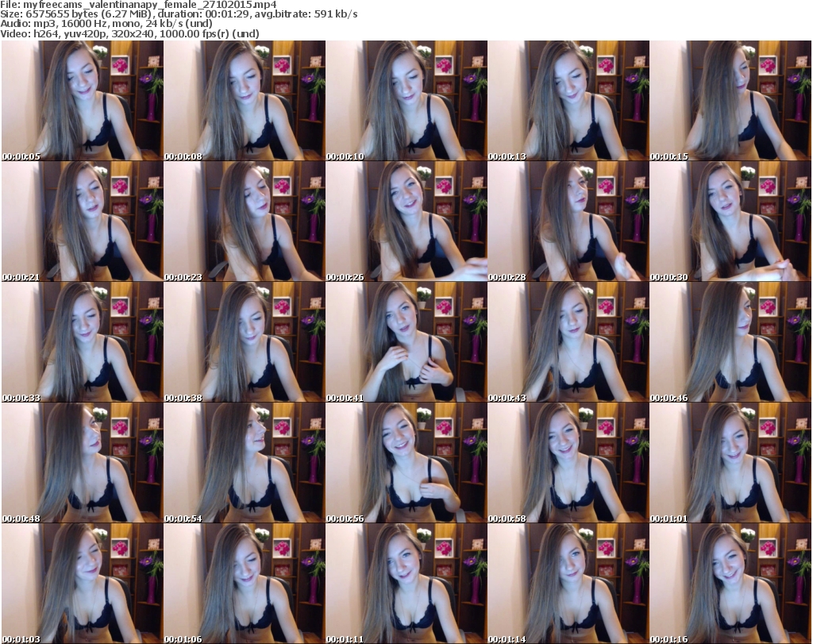Click the thumbnail marked 00:01:01
This screenshot has width=813, height=644.
pyautogui.click(x=730, y=463)
